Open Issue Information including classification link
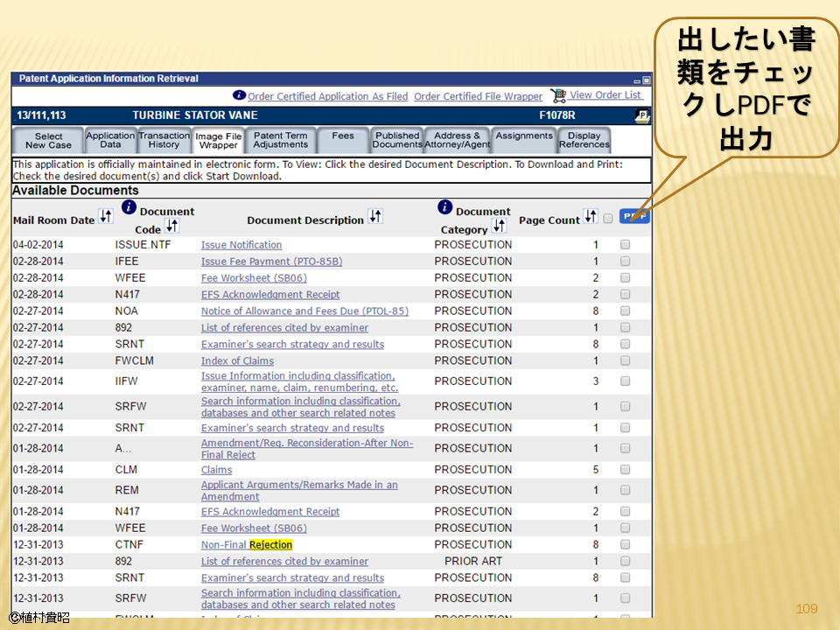This screenshot has height=630, width=840. point(299,382)
